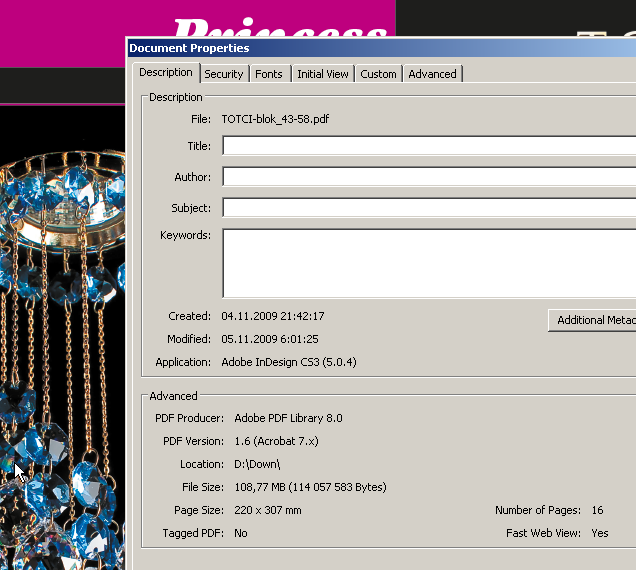Open the Advanced tab

point(432,74)
